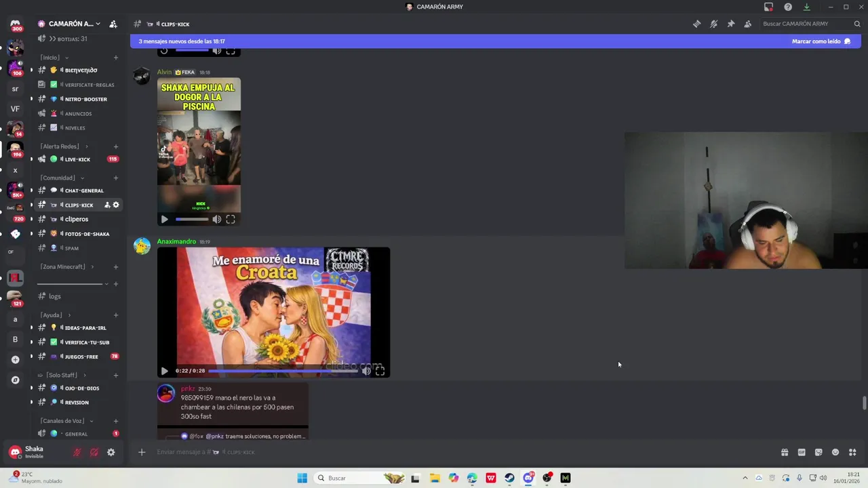Toggle volume on Shaka piscina video
Viewport: 868px width, 488px height.
coord(216,219)
